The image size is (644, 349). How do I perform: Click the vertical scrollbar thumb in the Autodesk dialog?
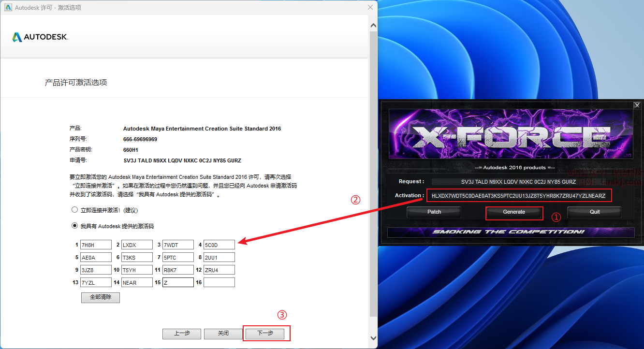tap(373, 173)
